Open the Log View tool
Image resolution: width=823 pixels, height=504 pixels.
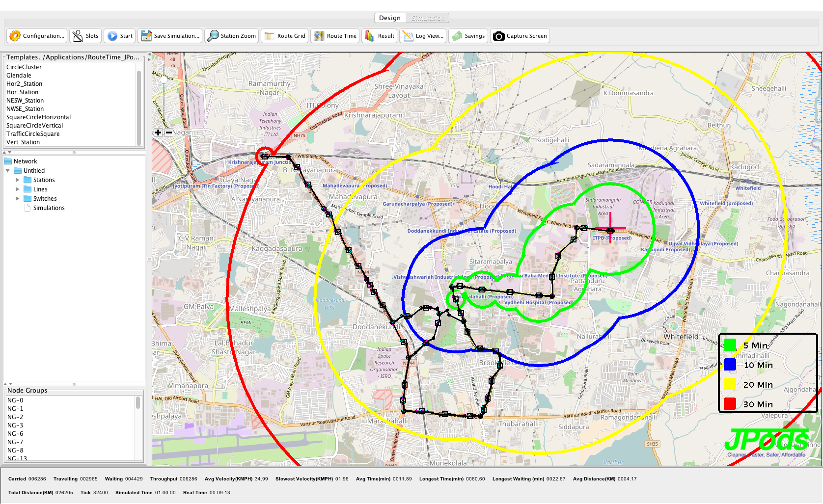[x=408, y=36]
